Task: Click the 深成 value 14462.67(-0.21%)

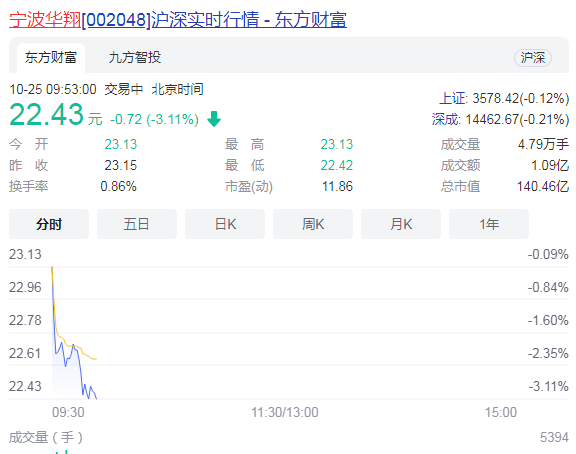Action: (x=517, y=119)
